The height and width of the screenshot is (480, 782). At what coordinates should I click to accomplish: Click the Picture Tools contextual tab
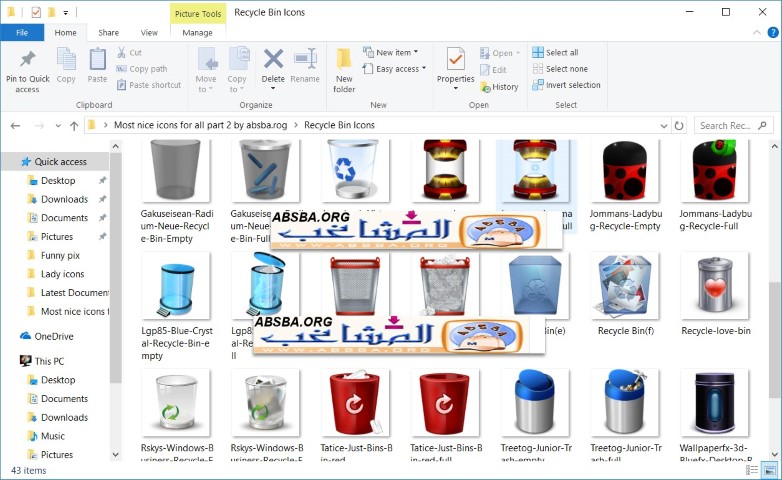[198, 13]
